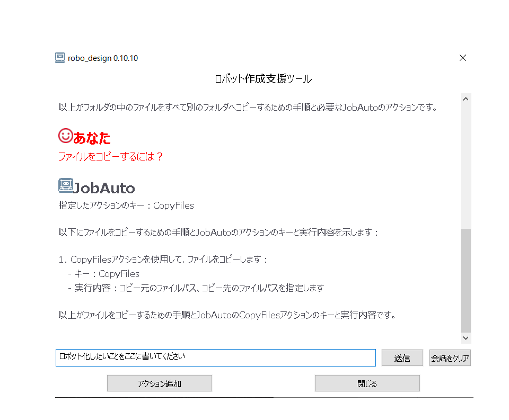Viewport: 509px width, 420px height.
Task: Send the message with 送信 button
Action: click(x=402, y=358)
